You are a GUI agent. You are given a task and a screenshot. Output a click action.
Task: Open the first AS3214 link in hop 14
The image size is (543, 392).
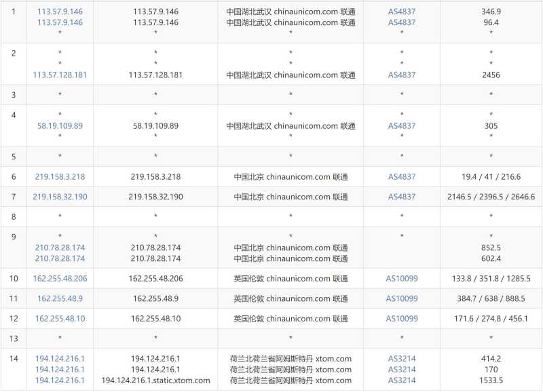[402, 359]
